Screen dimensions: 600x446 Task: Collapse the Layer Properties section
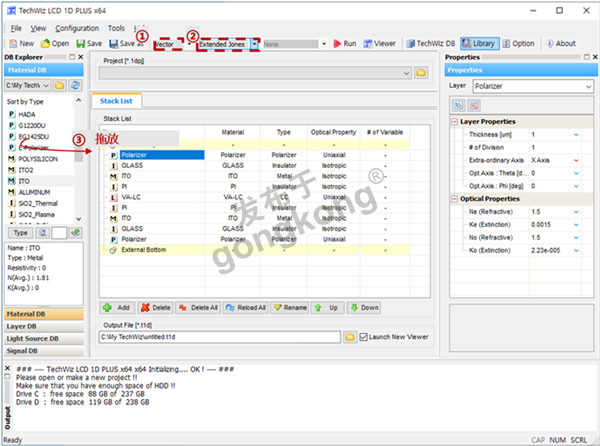(455, 122)
